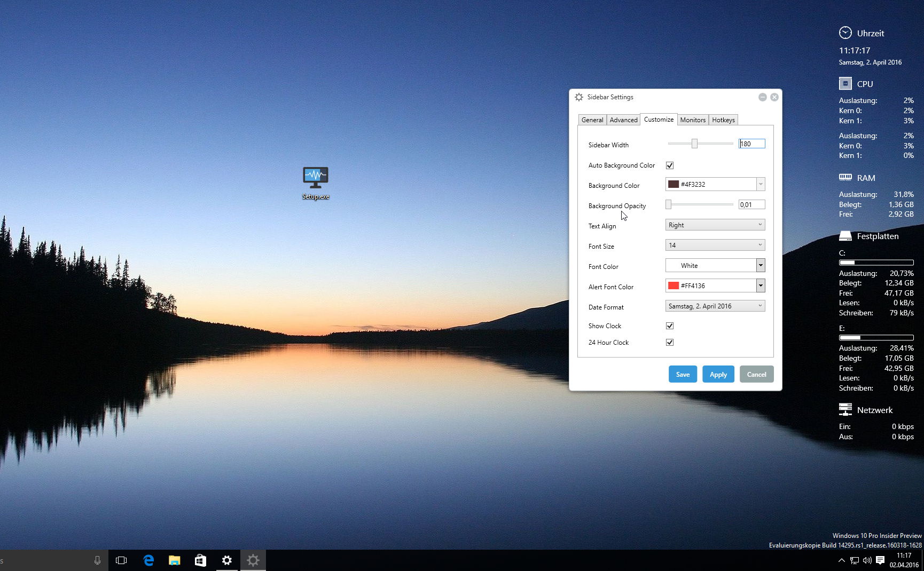Click the RAM module icon in sidebar

tap(845, 177)
